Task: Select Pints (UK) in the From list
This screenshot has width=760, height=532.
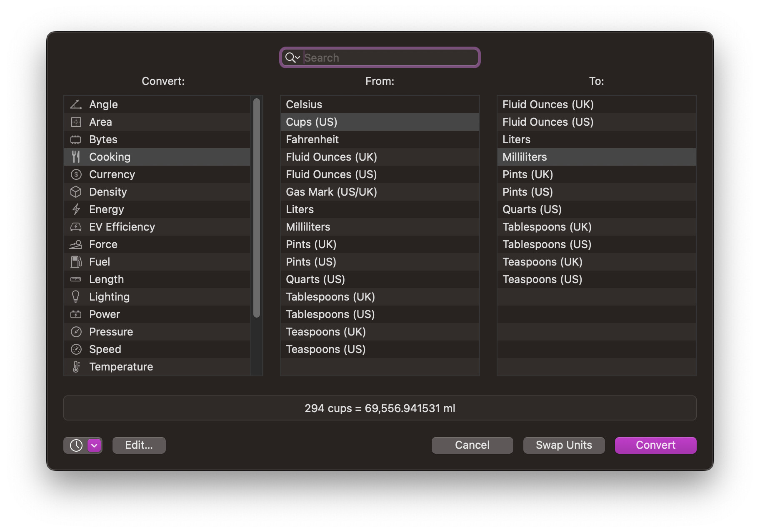Action: [380, 244]
